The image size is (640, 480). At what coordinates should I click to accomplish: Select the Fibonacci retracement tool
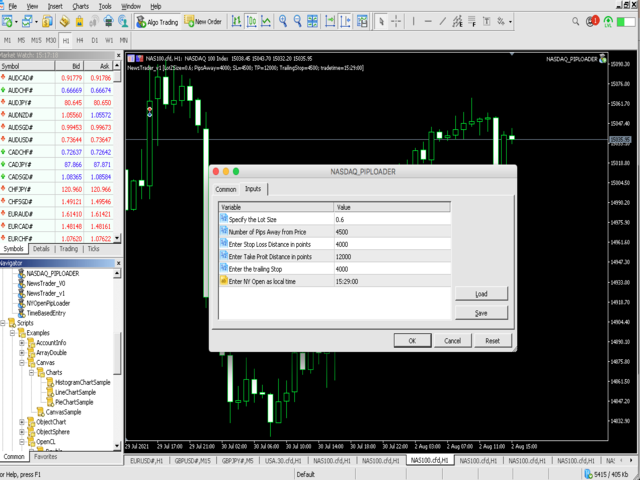[x=472, y=21]
